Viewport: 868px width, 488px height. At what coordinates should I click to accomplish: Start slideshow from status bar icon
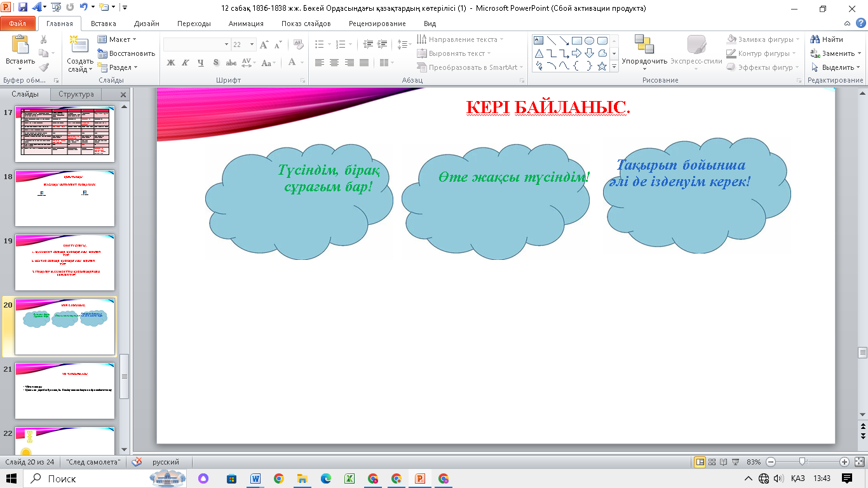coord(736,462)
